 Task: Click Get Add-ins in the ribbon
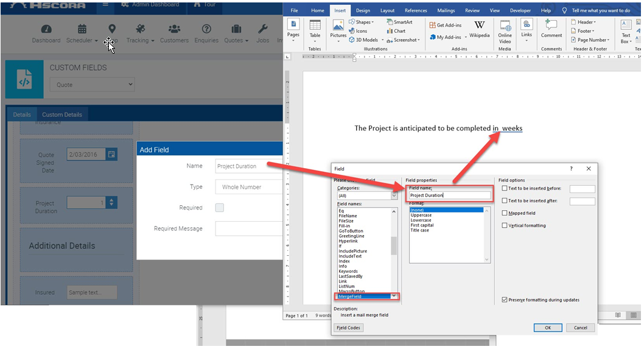(x=445, y=25)
